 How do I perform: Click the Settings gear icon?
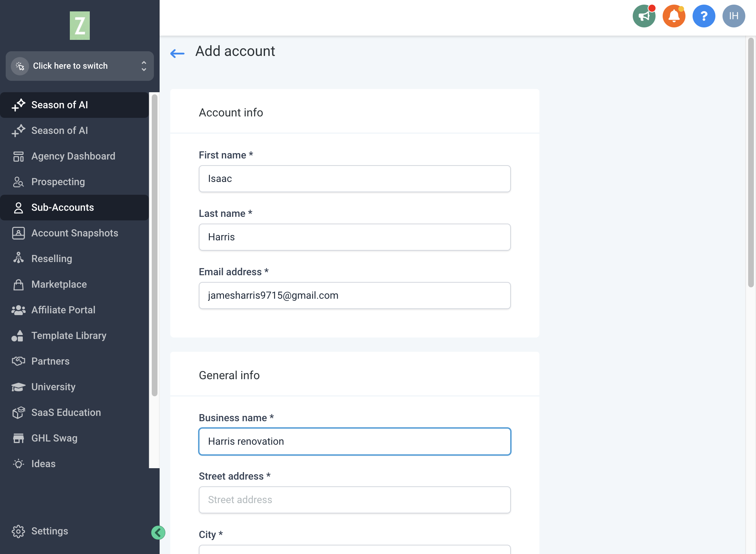coord(18,531)
